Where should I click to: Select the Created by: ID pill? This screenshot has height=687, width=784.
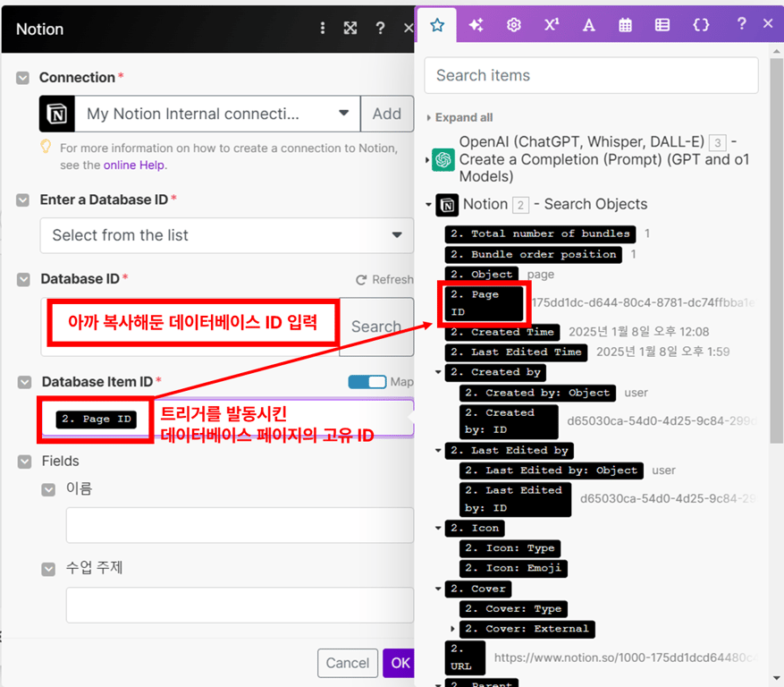point(509,421)
